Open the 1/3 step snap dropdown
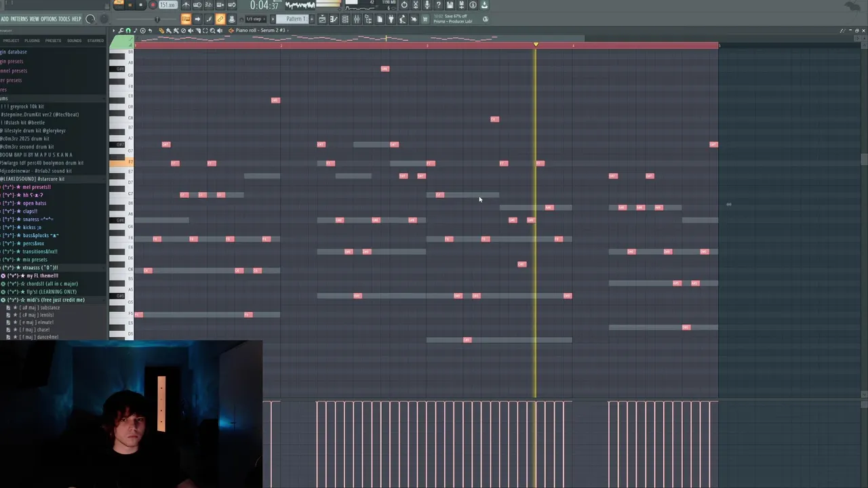This screenshot has width=868, height=488. tap(255, 19)
